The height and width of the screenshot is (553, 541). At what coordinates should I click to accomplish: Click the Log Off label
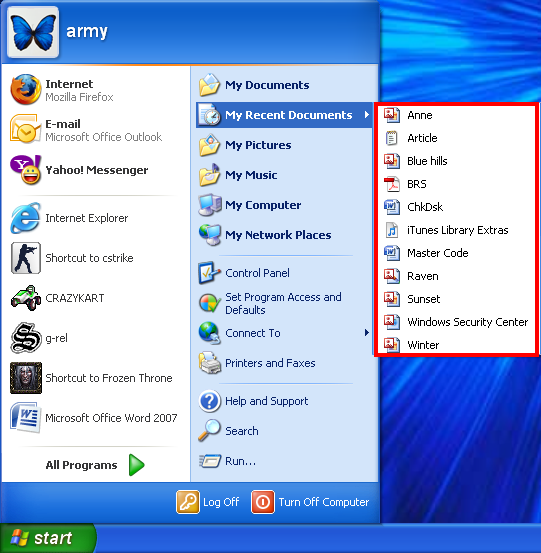pos(221,502)
